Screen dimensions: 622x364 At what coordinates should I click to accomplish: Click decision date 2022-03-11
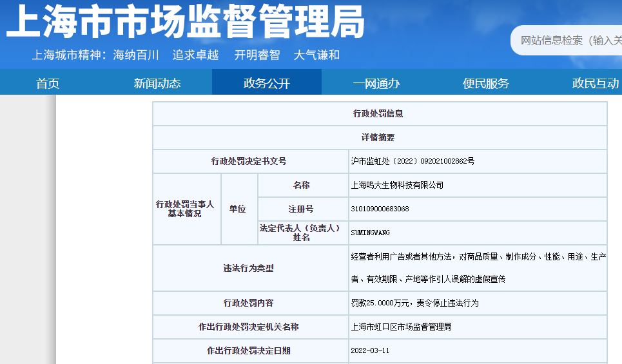click(x=370, y=351)
